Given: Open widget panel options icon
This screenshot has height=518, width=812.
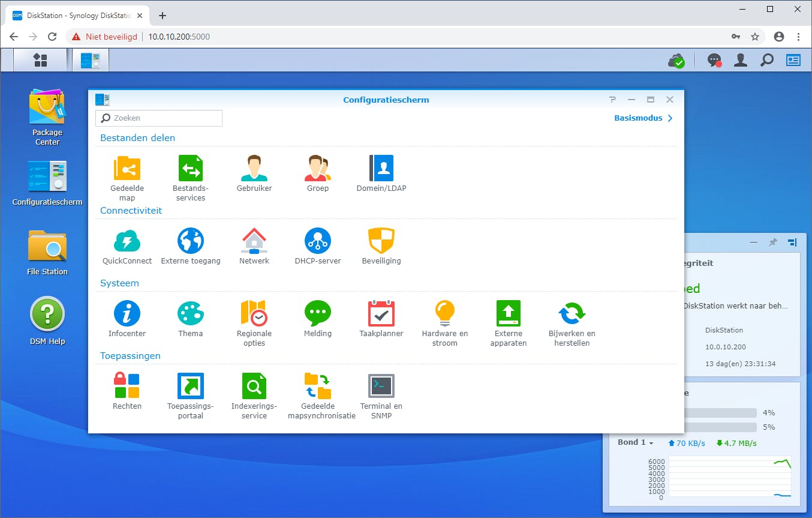Looking at the screenshot, I should click(x=792, y=242).
